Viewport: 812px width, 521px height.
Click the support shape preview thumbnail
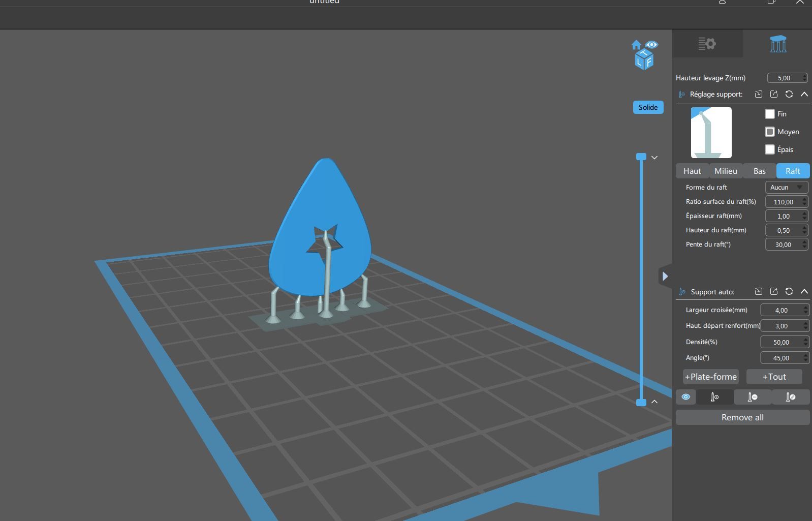[711, 133]
